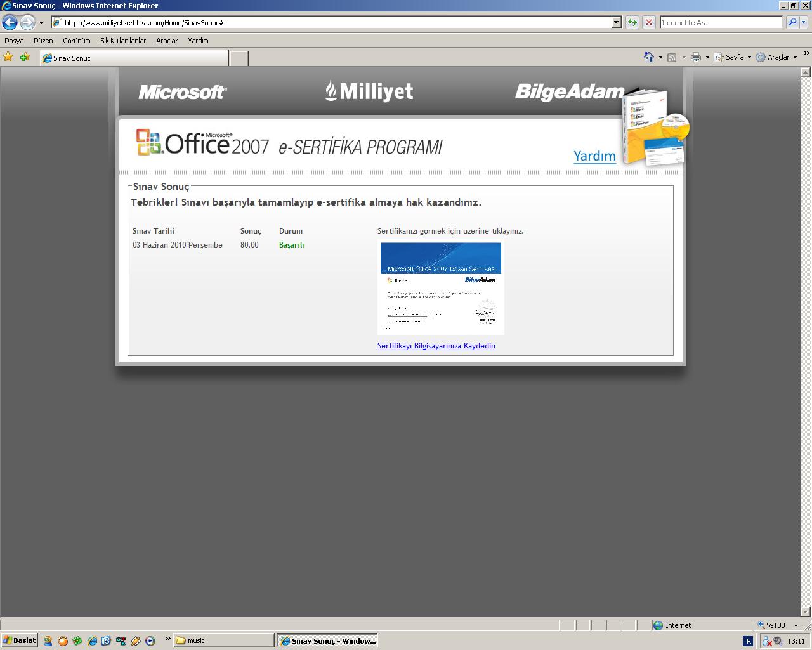This screenshot has height=650, width=812.
Task: Click the Print icon in toolbar
Action: coord(695,57)
